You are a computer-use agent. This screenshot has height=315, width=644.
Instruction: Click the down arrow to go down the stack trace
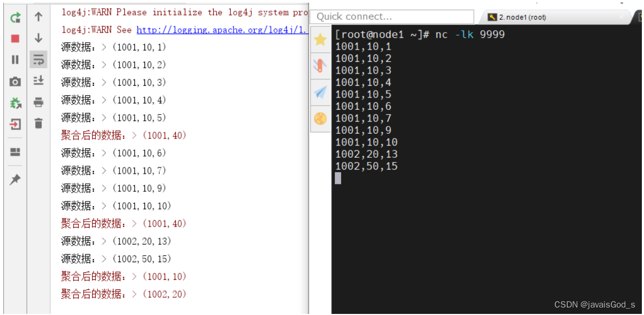[38, 38]
